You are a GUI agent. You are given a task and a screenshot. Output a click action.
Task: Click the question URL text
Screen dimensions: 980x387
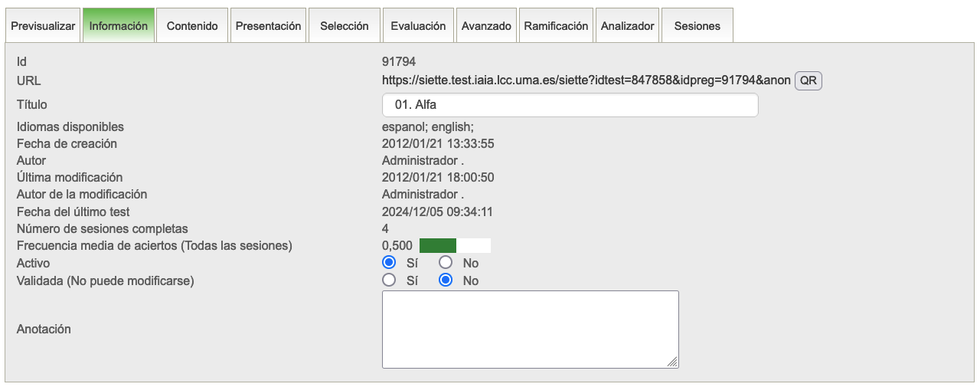coord(586,80)
